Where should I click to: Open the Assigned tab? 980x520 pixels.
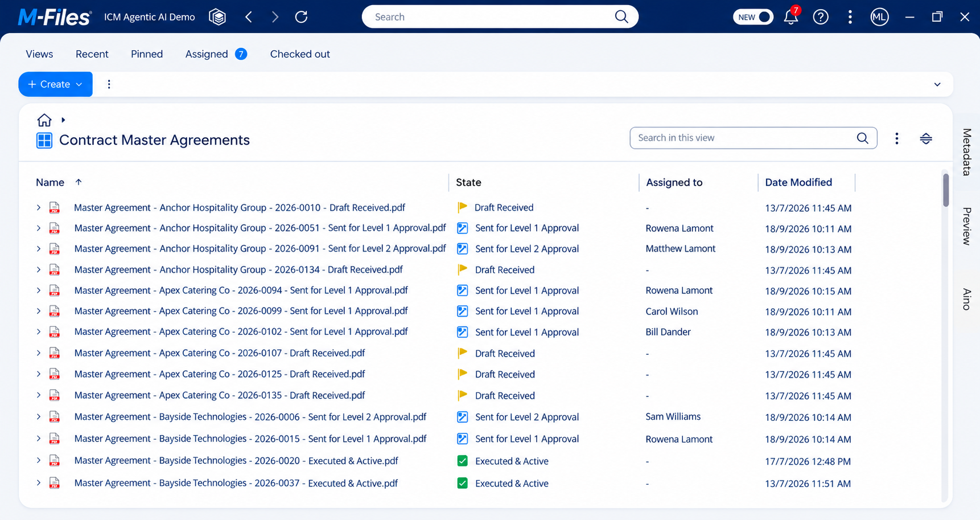[x=216, y=54]
